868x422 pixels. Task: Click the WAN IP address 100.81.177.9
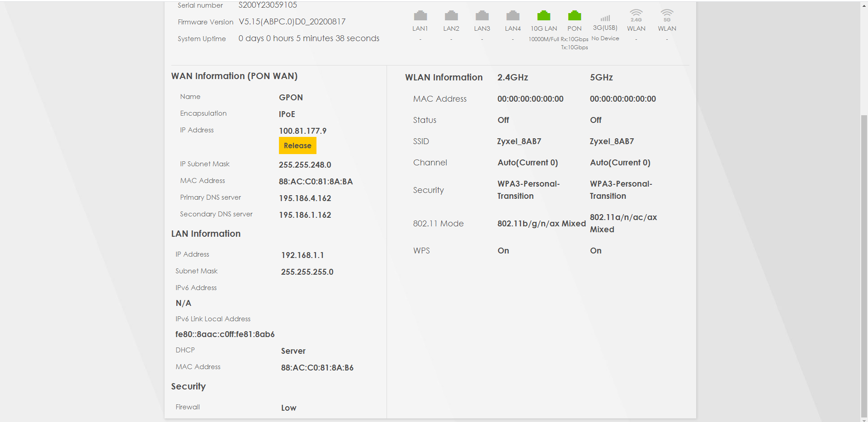302,131
